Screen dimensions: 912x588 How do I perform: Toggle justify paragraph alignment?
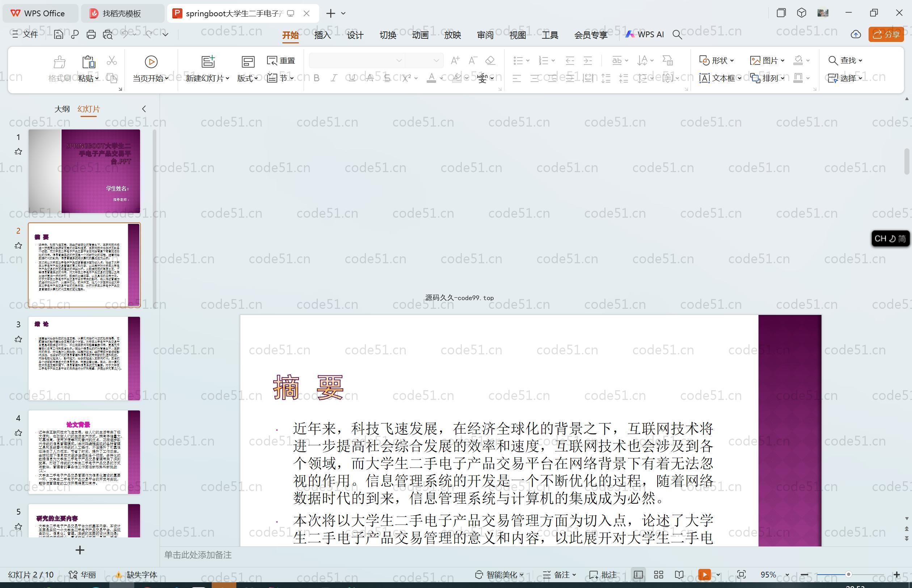(570, 78)
